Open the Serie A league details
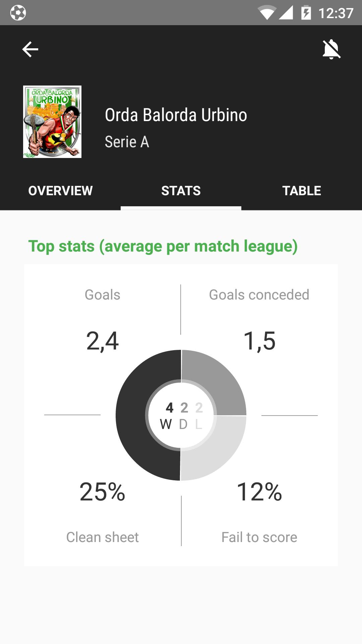 click(x=127, y=142)
